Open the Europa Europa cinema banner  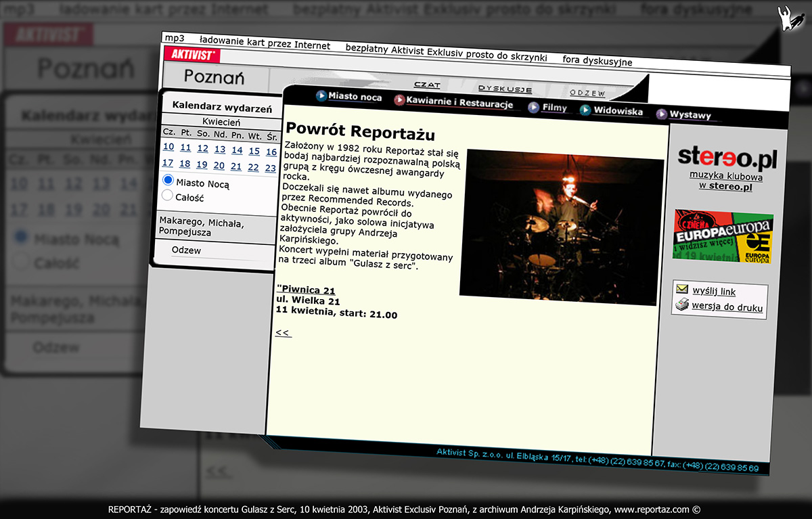723,236
